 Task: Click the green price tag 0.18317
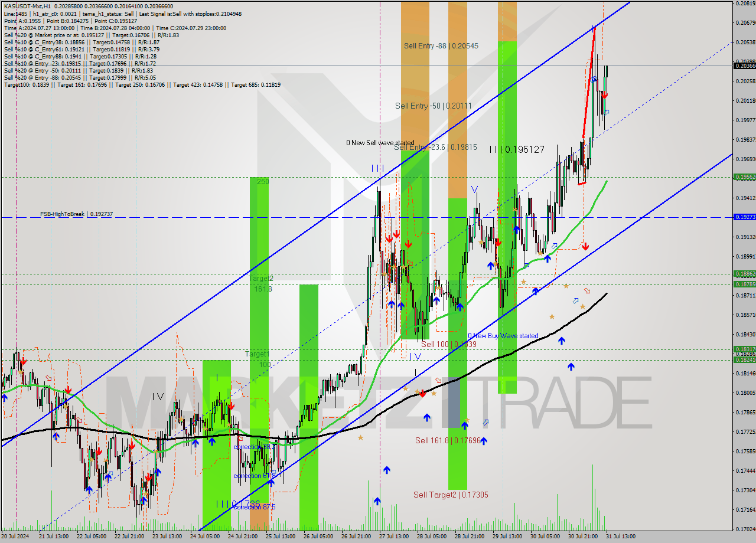pos(744,349)
